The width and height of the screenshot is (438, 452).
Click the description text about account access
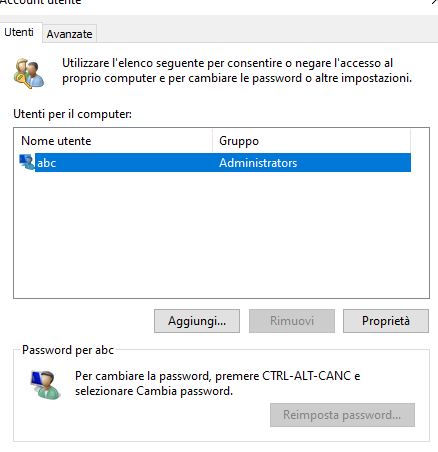(x=237, y=70)
